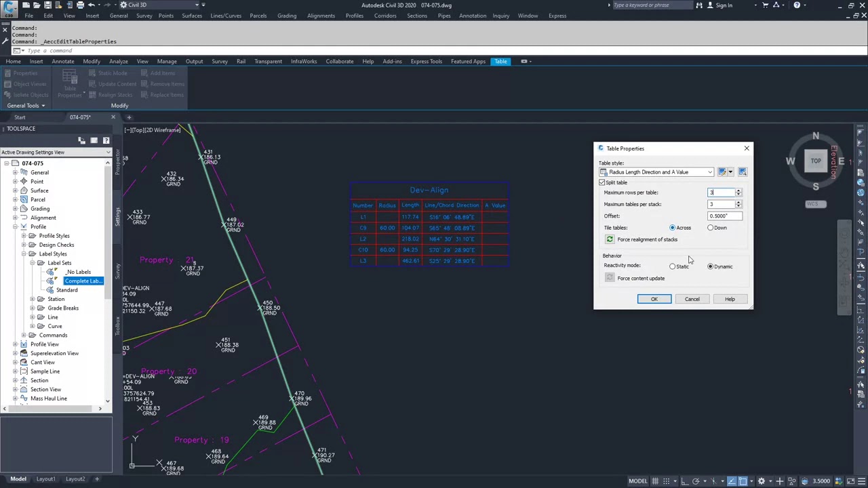The width and height of the screenshot is (868, 488).
Task: Click the Force content update icon
Action: [610, 278]
